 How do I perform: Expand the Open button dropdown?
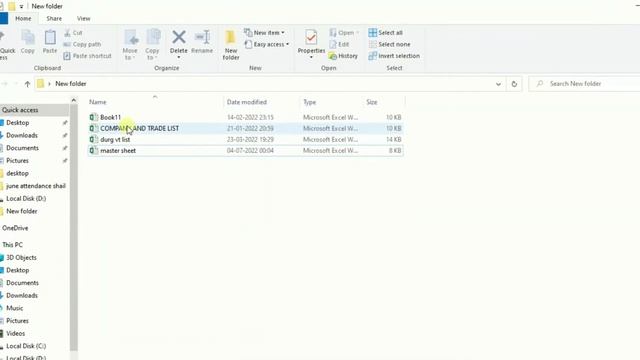tap(358, 33)
